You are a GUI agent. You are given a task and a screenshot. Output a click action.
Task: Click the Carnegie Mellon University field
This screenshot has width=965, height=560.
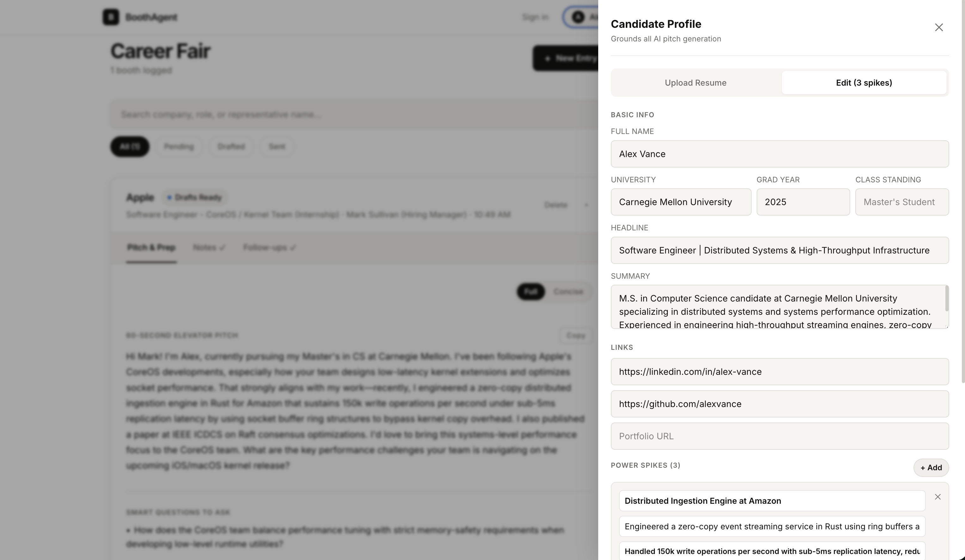[681, 202]
